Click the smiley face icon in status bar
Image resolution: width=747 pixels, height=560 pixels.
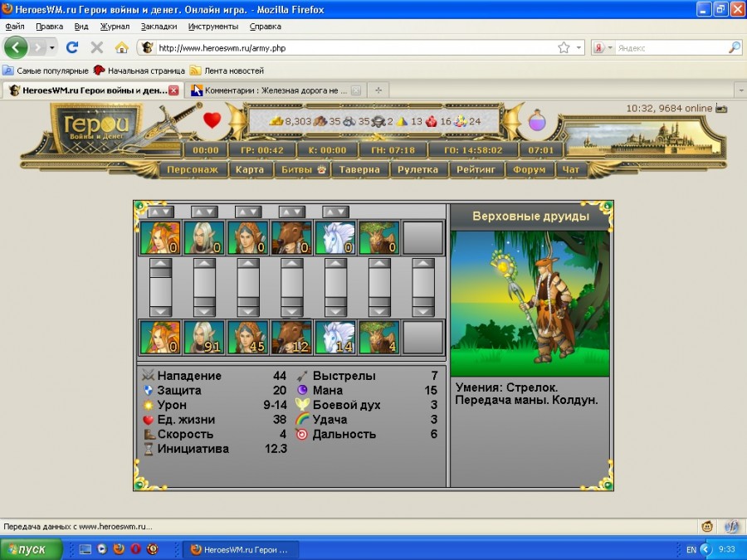(707, 526)
